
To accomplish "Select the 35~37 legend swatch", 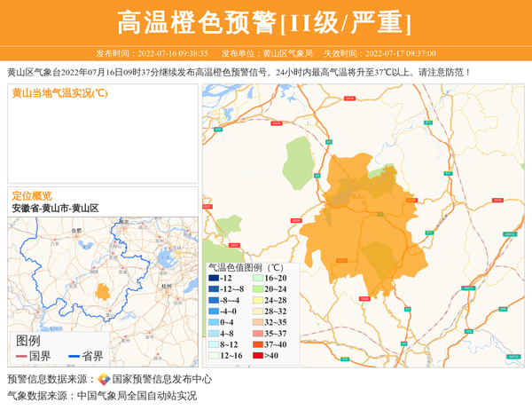I will coord(258,334).
